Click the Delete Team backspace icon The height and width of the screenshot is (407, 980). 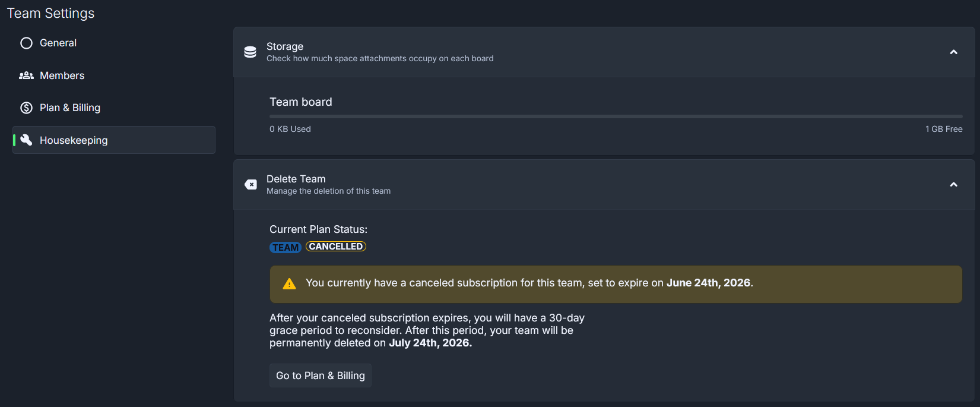250,185
